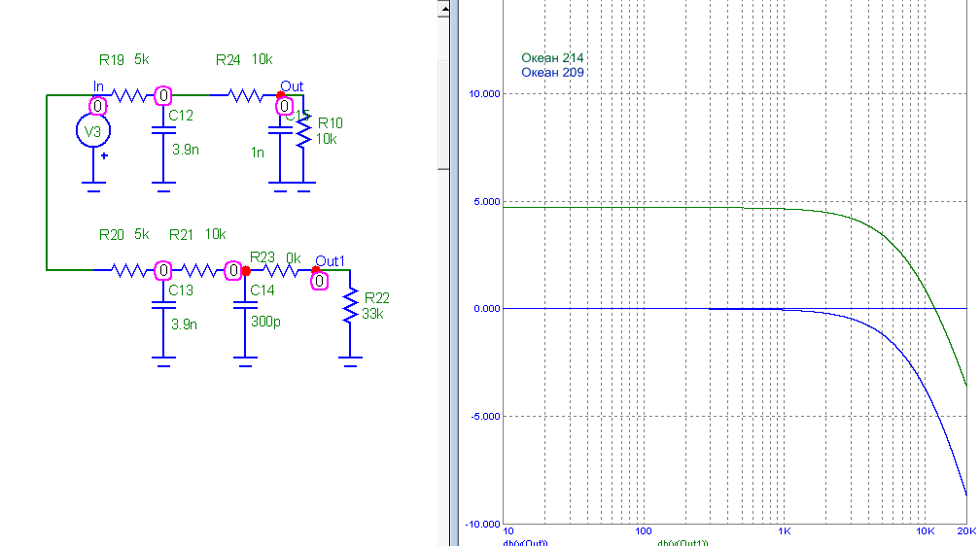Click the node voltage marker below Out1

pyautogui.click(x=319, y=281)
